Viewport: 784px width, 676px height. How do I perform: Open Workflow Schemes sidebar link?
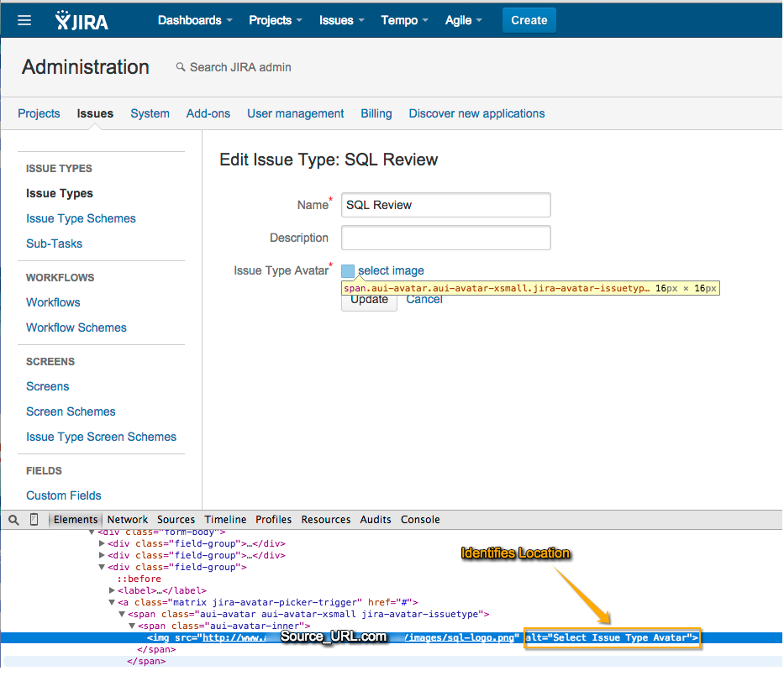pyautogui.click(x=76, y=328)
